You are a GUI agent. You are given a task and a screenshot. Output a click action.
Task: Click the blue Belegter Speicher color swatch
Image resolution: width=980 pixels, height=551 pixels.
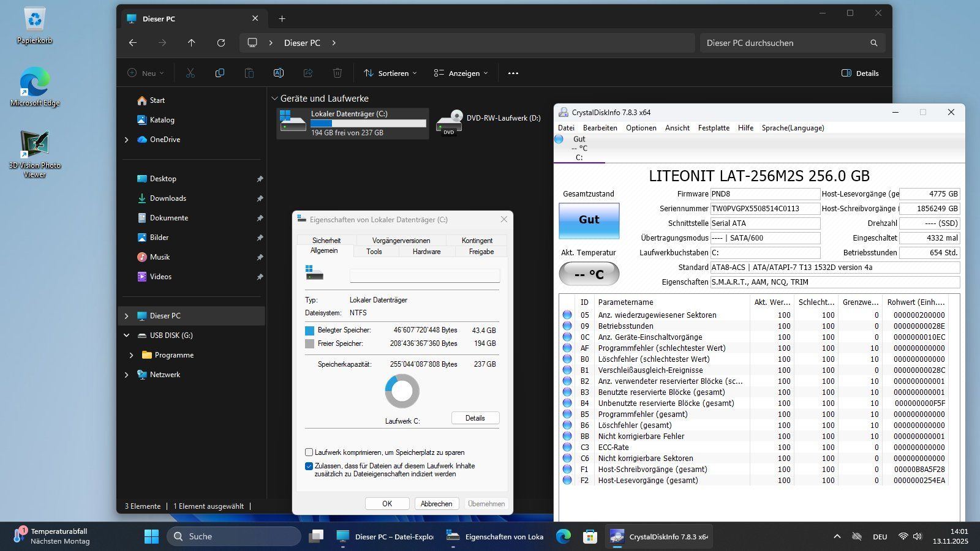click(x=309, y=330)
